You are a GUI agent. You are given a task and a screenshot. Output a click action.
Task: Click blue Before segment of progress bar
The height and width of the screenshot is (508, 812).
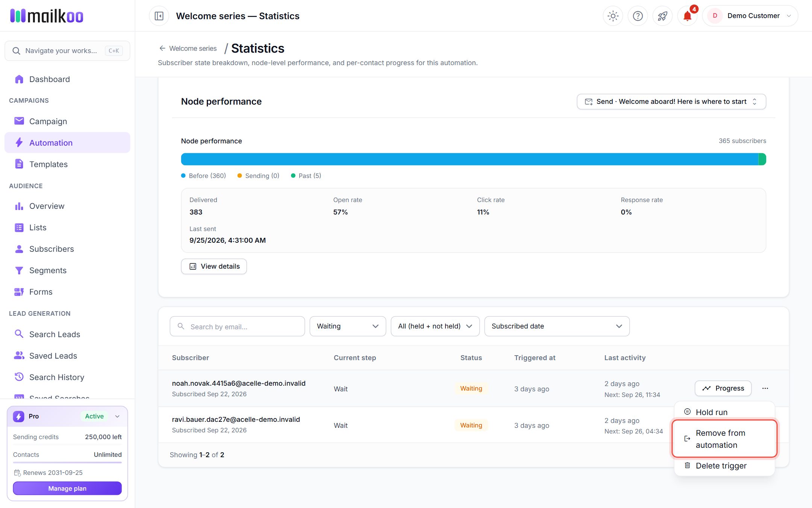tap(470, 159)
